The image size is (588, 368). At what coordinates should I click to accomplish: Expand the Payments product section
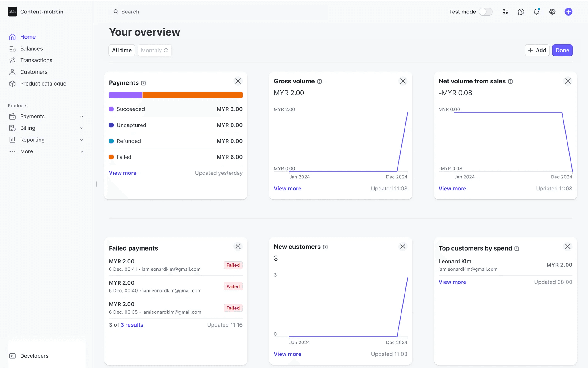[x=81, y=117]
